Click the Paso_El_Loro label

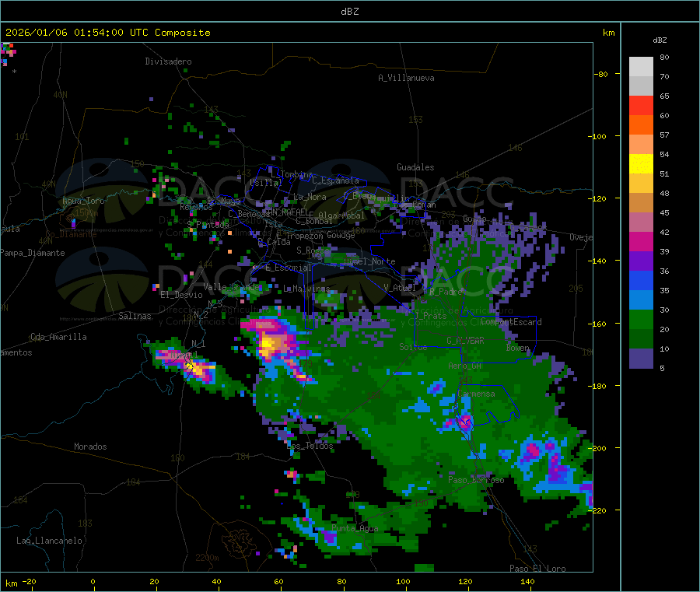click(x=537, y=569)
